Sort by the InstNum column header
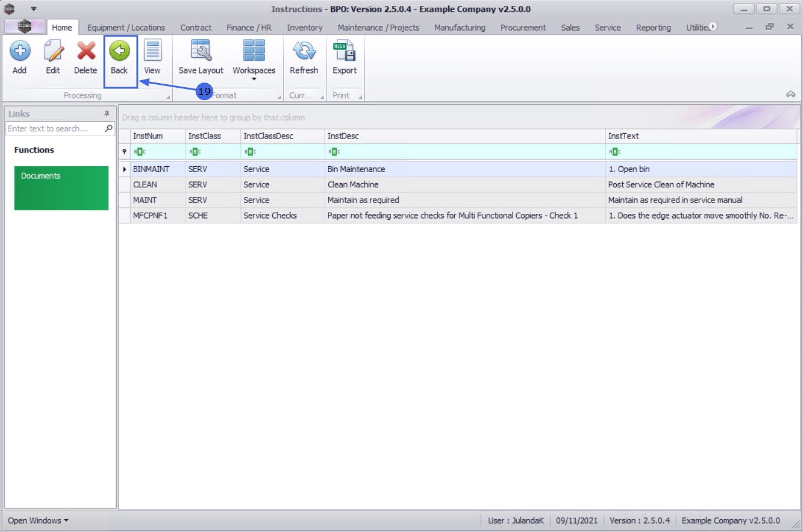The image size is (803, 532). [158, 136]
